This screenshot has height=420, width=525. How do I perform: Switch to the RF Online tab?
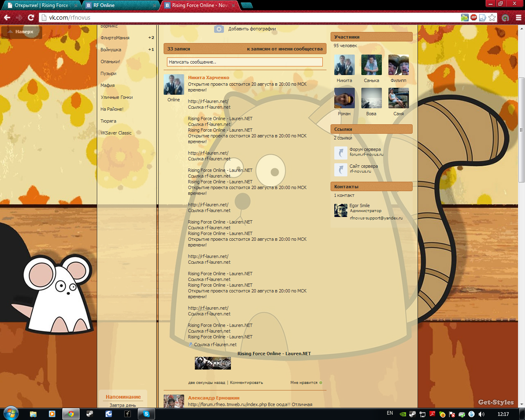click(121, 5)
